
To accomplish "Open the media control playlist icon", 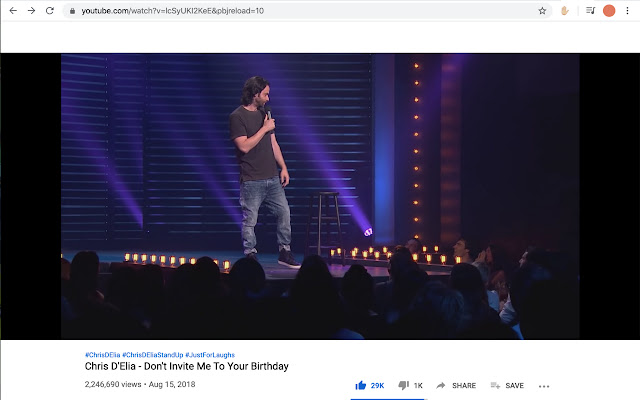I will [x=588, y=10].
